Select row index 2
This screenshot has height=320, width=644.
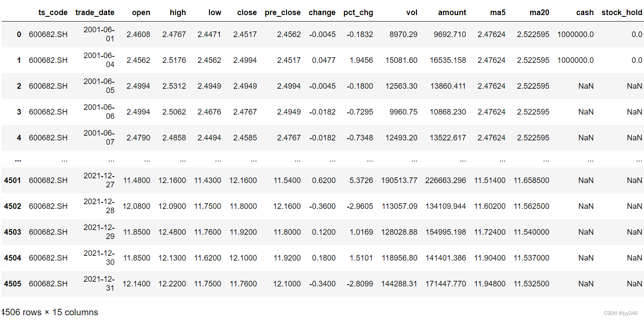pyautogui.click(x=19, y=86)
